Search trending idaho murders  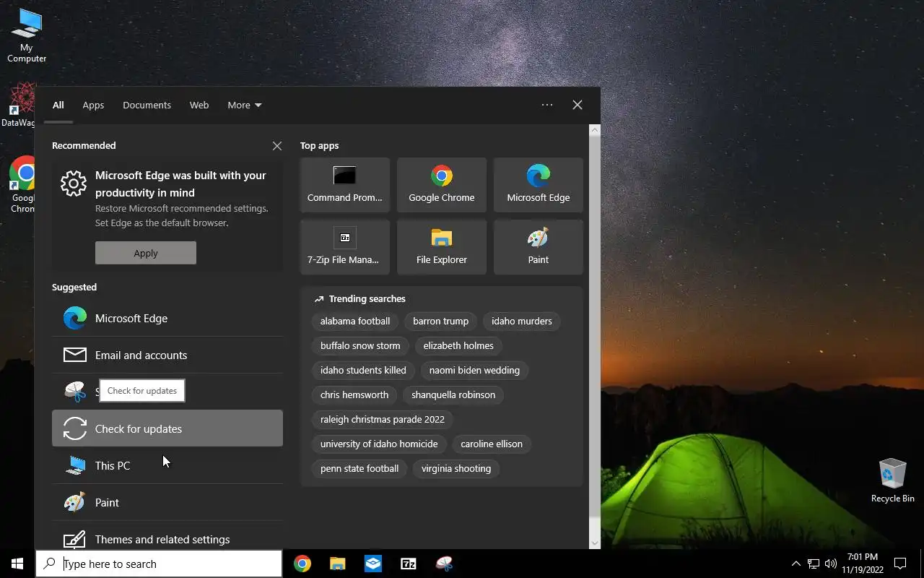point(522,321)
